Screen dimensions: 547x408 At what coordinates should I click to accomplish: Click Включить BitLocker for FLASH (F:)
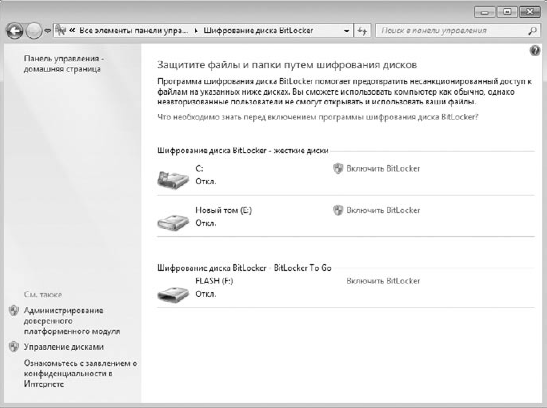(383, 281)
